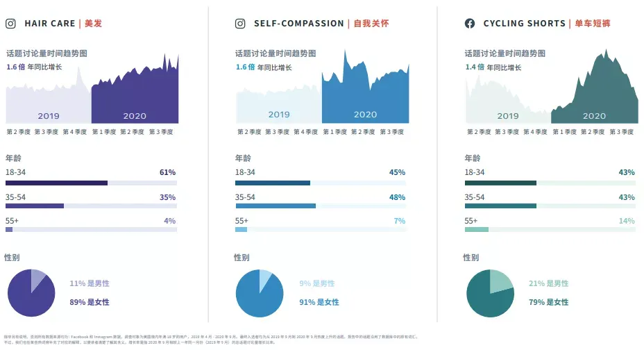Select the 2019 area in self-compassion trend chart
644x350 pixels.
coord(278,105)
